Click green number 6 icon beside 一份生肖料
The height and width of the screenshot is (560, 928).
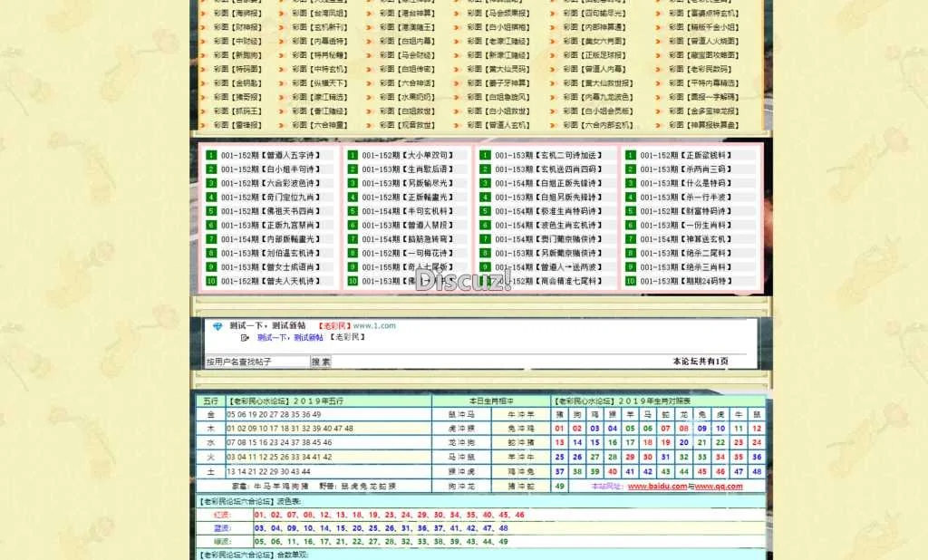(x=630, y=226)
